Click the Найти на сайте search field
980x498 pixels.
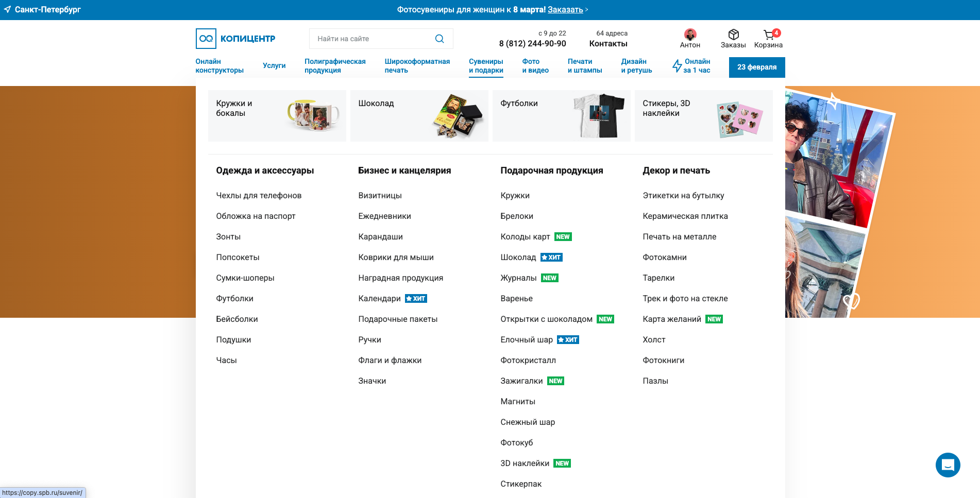pyautogui.click(x=371, y=39)
